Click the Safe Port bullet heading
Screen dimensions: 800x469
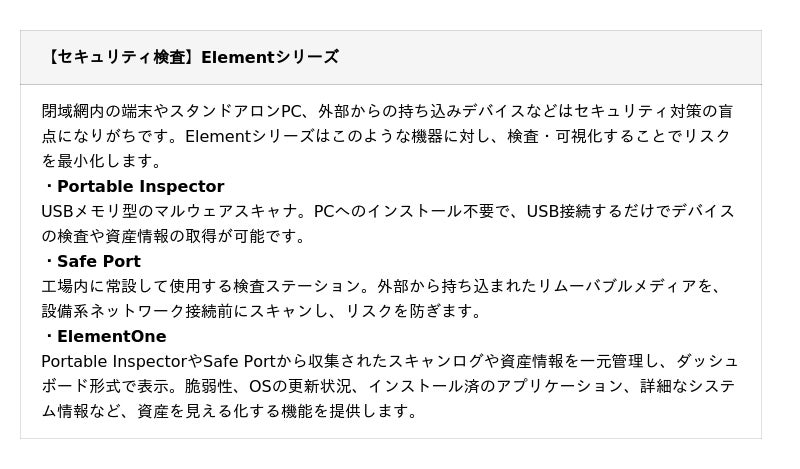coord(98,262)
